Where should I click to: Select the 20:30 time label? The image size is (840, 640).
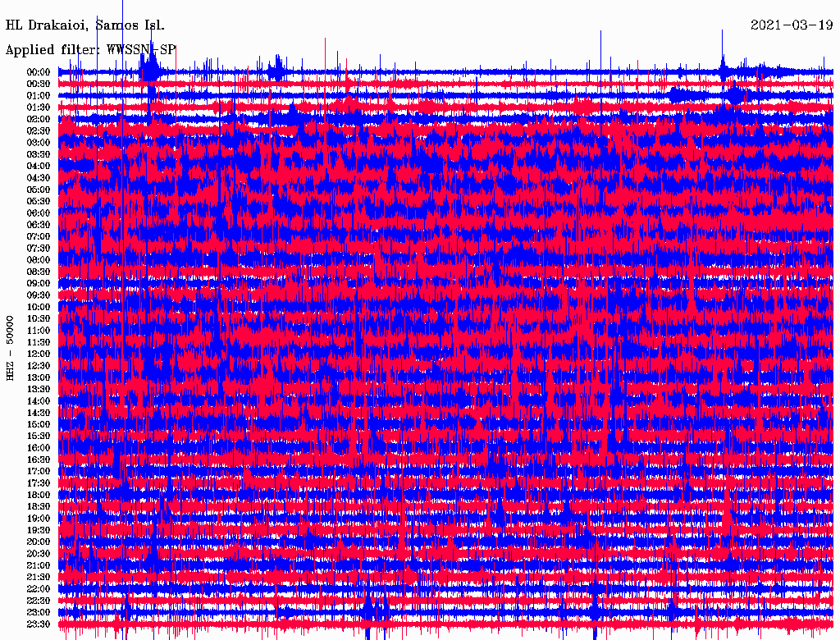[x=39, y=554]
